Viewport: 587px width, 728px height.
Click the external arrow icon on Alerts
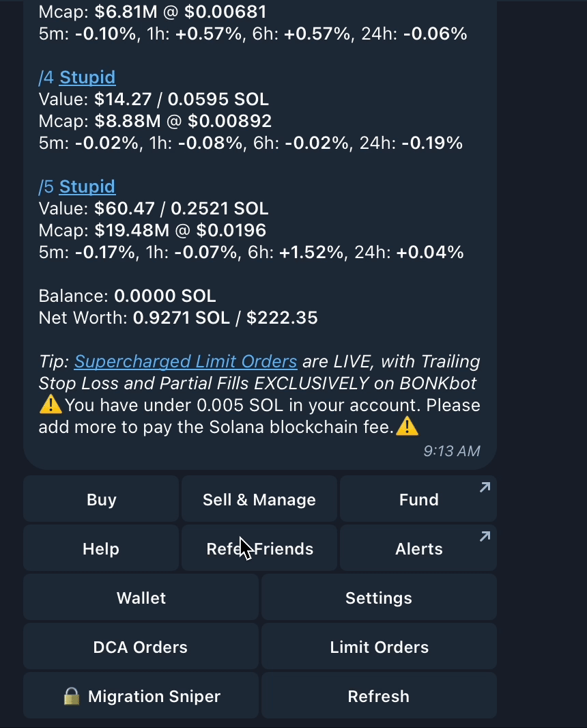click(x=485, y=537)
